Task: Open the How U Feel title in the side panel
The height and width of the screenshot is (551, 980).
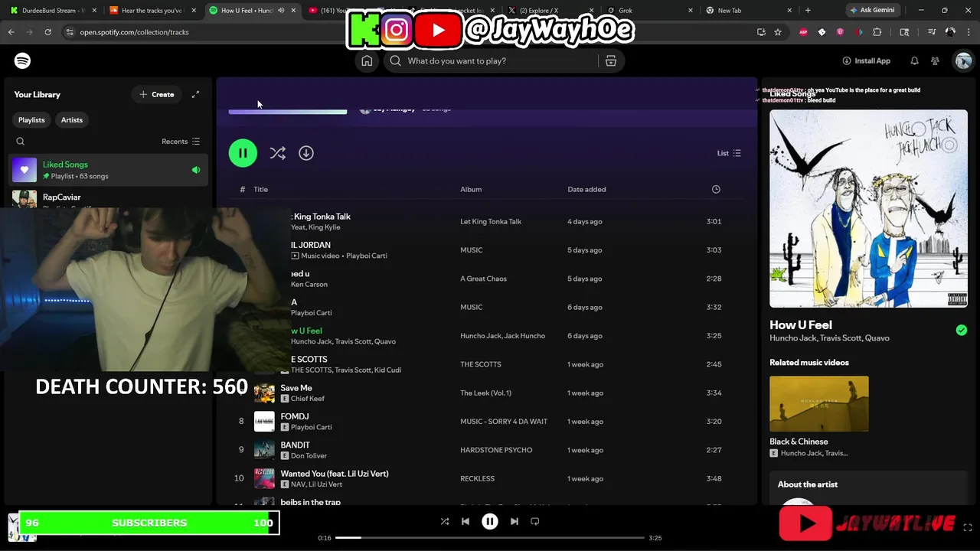Action: [x=801, y=324]
